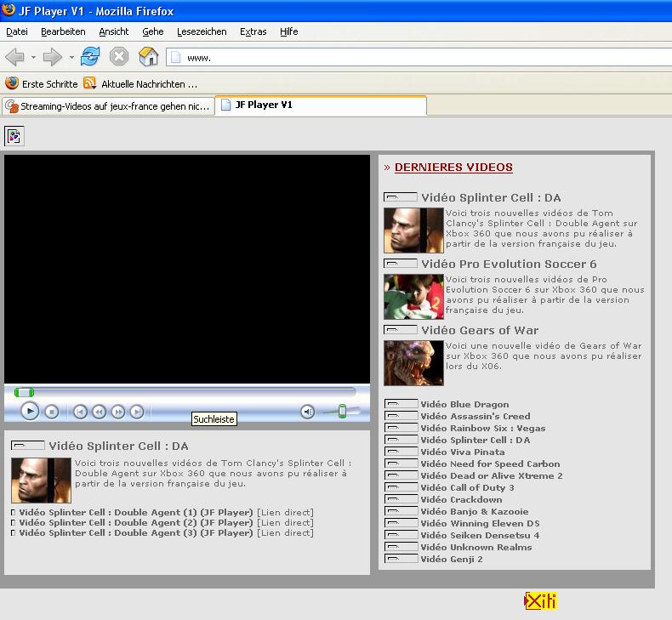Viewport: 672px width, 620px height.
Task: Click the Gears of War monster thumbnail
Action: point(413,363)
